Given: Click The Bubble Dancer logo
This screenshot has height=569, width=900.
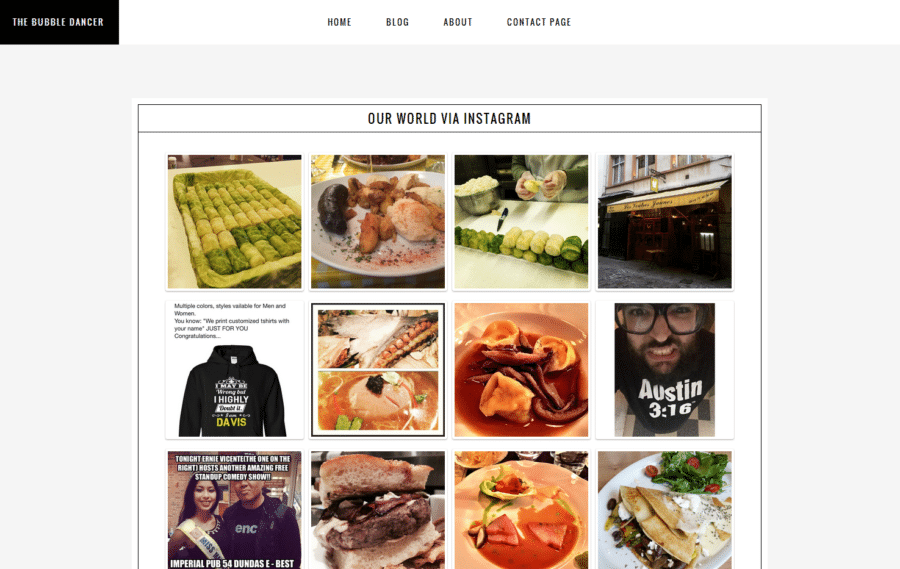Looking at the screenshot, I should point(59,22).
